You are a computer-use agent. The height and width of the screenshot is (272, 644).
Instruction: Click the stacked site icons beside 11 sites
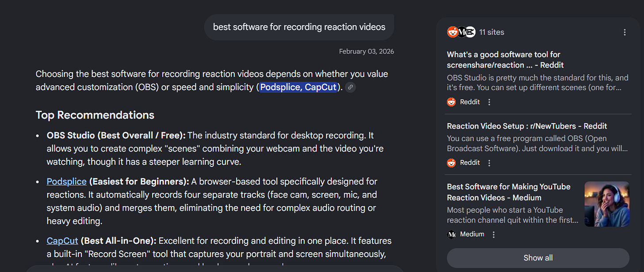(x=461, y=32)
